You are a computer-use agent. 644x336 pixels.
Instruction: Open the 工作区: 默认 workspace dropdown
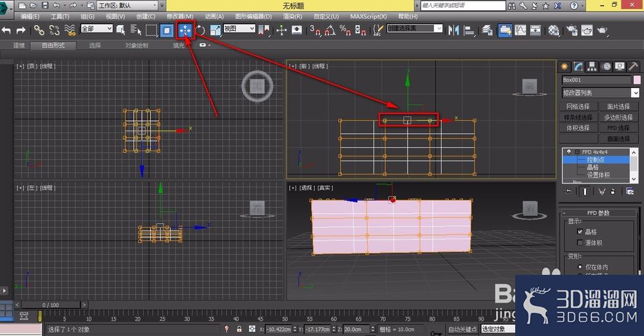[x=128, y=5]
